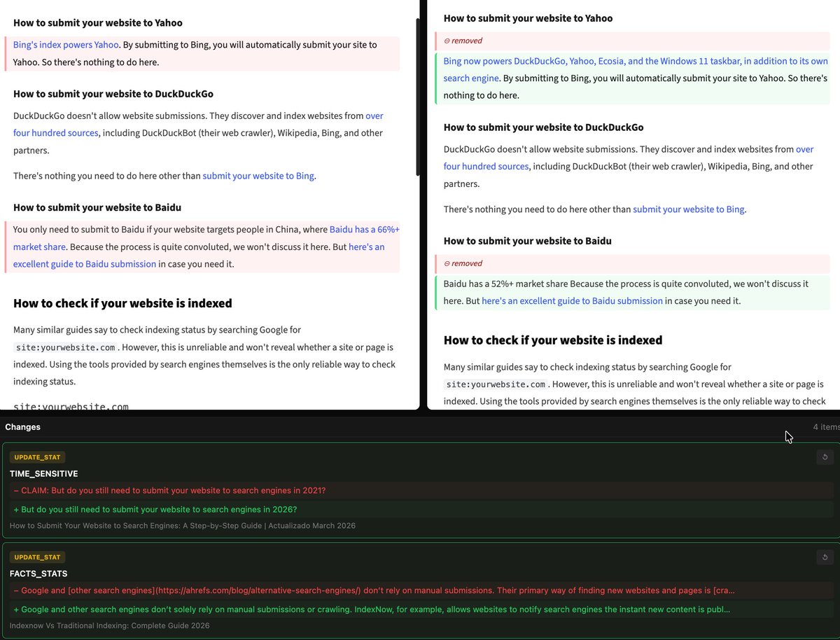The image size is (840, 640).
Task: Select the TIME_SENSITIVE change title
Action: tap(44, 474)
